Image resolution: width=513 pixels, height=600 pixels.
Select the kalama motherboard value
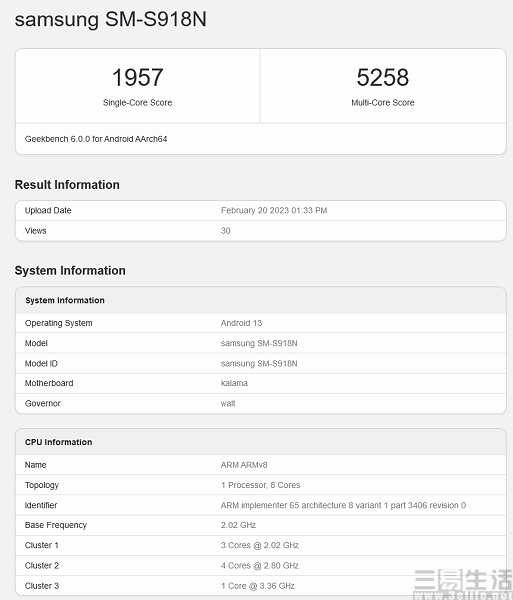(x=234, y=383)
